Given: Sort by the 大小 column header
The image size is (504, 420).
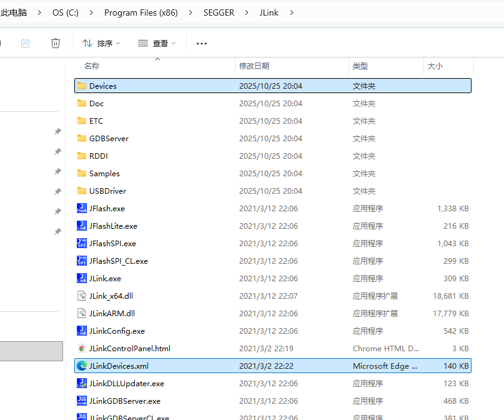Looking at the screenshot, I should tap(435, 66).
